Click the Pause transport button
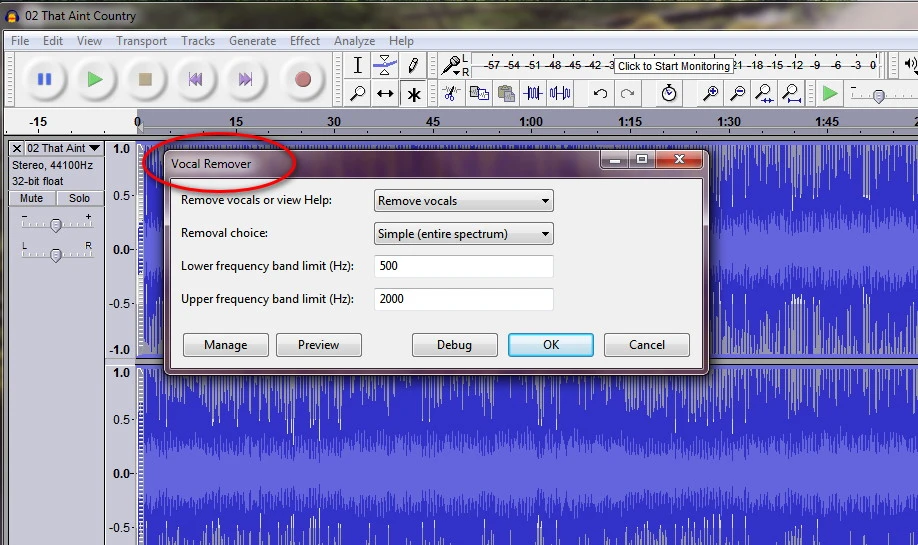Screen dimensions: 918x545 [44, 79]
